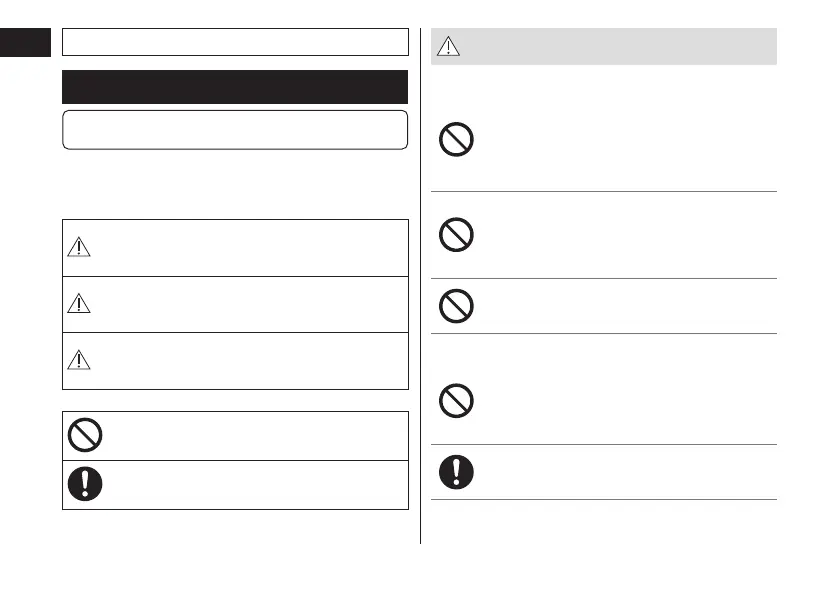Click the second prohibition symbol on the right page
This screenshot has height=595, width=839.
point(456,234)
